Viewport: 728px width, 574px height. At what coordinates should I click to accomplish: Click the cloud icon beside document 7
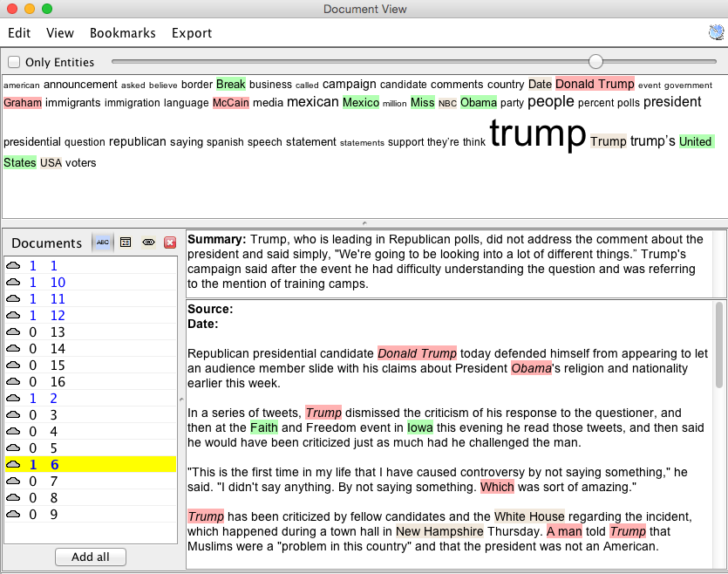click(x=13, y=482)
